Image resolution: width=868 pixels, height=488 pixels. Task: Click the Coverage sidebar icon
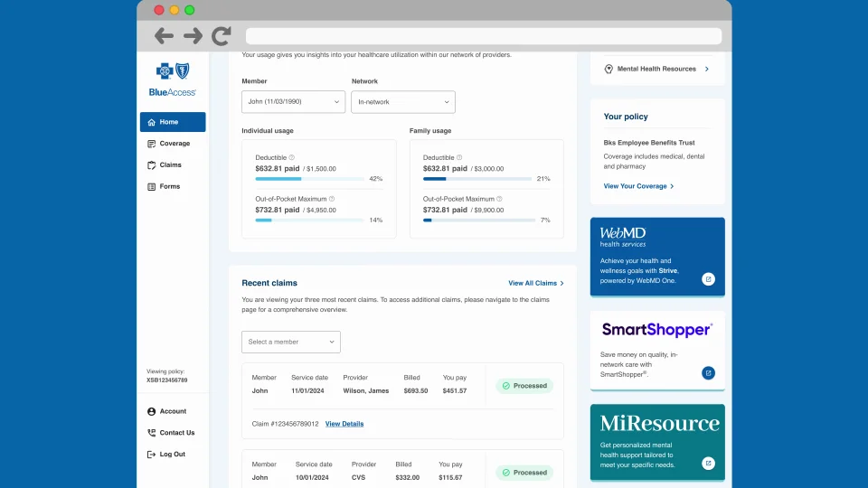pos(151,144)
